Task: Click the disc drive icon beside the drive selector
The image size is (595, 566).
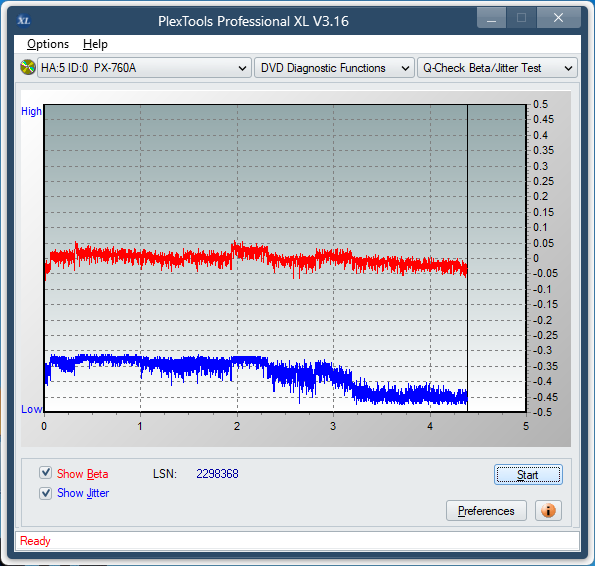Action: coord(28,68)
